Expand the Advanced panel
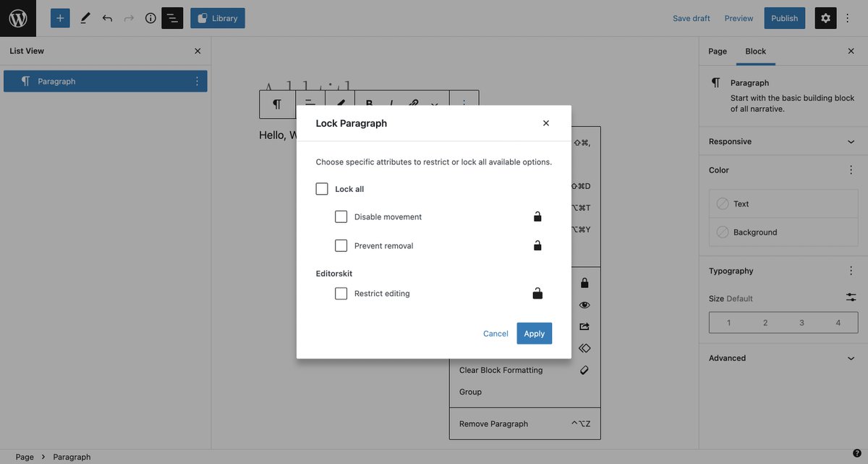The width and height of the screenshot is (868, 464). pyautogui.click(x=783, y=358)
